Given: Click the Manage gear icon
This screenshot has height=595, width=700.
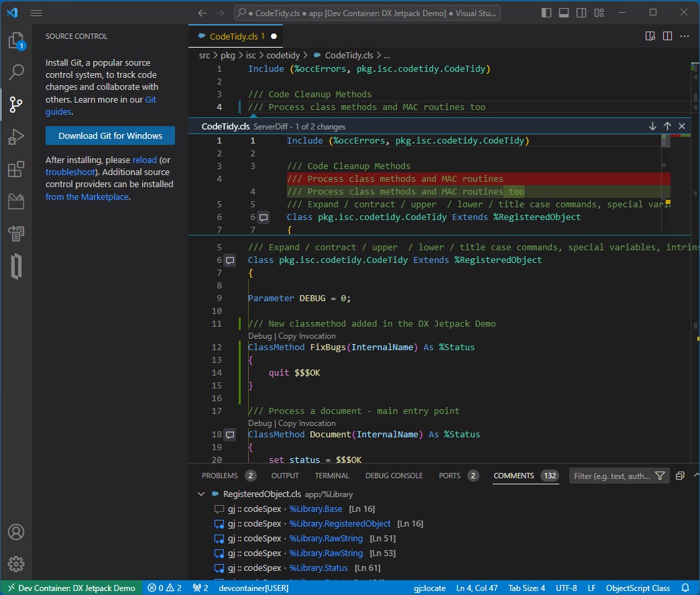Looking at the screenshot, I should [16, 563].
